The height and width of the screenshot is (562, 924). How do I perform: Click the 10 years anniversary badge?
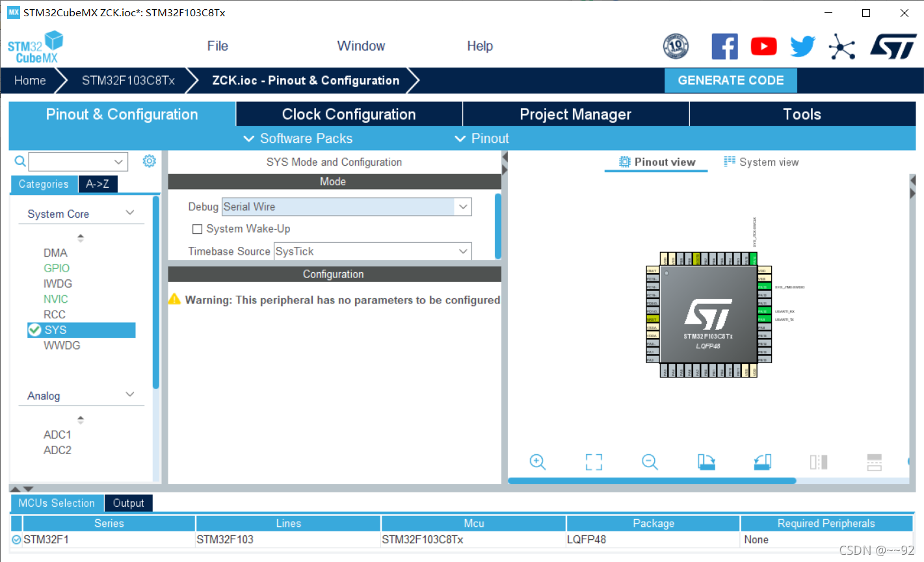[676, 46]
